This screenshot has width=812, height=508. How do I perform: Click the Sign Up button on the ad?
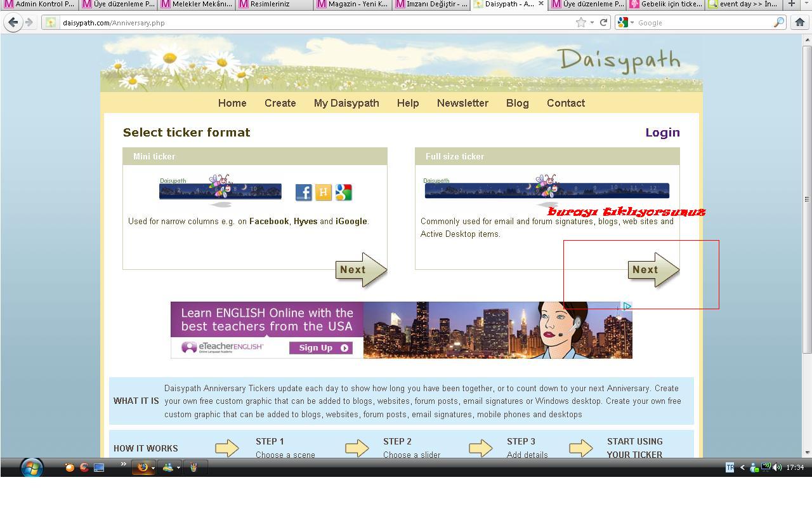321,348
